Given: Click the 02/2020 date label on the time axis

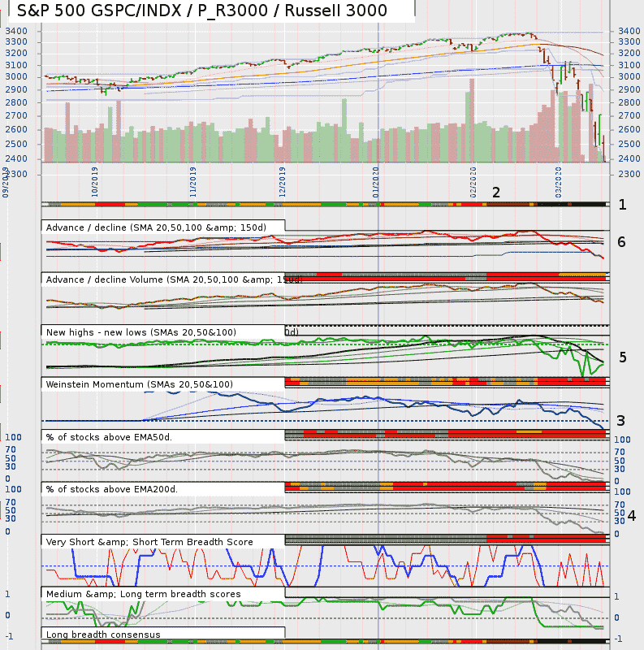Looking at the screenshot, I should (x=473, y=182).
